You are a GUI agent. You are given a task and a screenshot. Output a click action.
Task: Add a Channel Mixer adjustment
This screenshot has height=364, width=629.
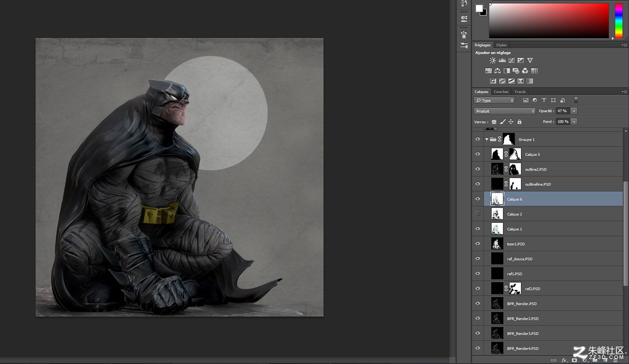click(525, 70)
